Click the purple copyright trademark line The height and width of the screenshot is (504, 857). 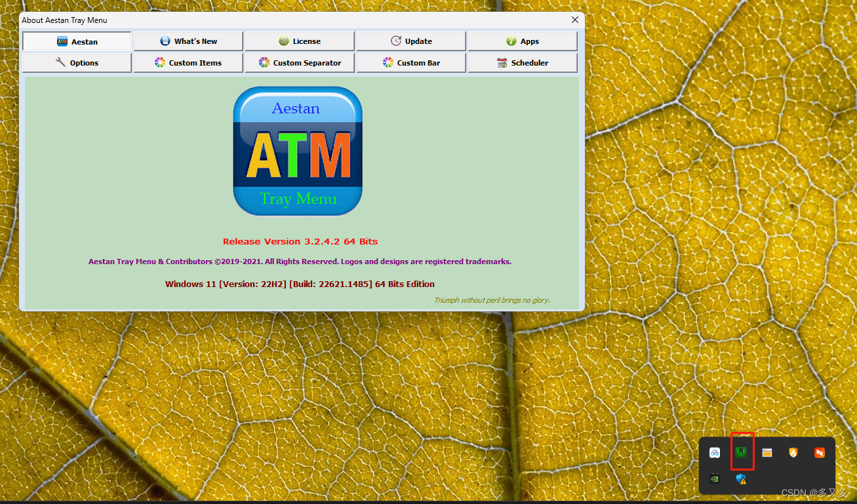pos(300,262)
